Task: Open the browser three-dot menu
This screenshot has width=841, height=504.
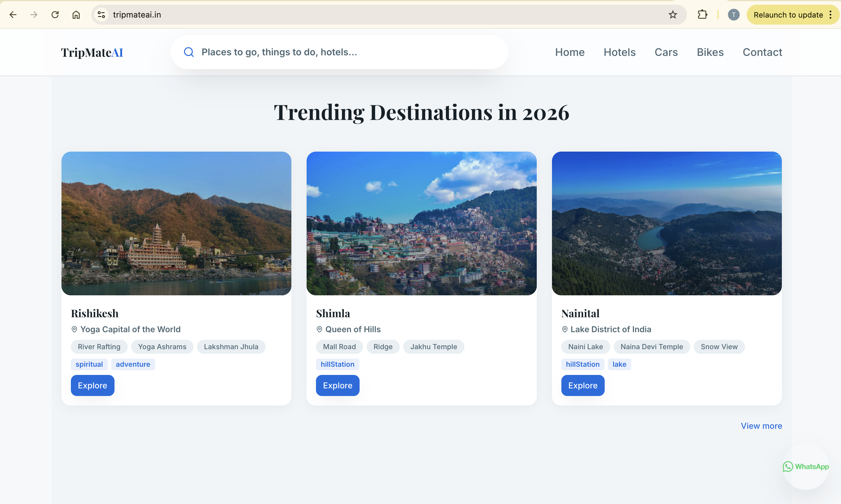Action: 830,14
